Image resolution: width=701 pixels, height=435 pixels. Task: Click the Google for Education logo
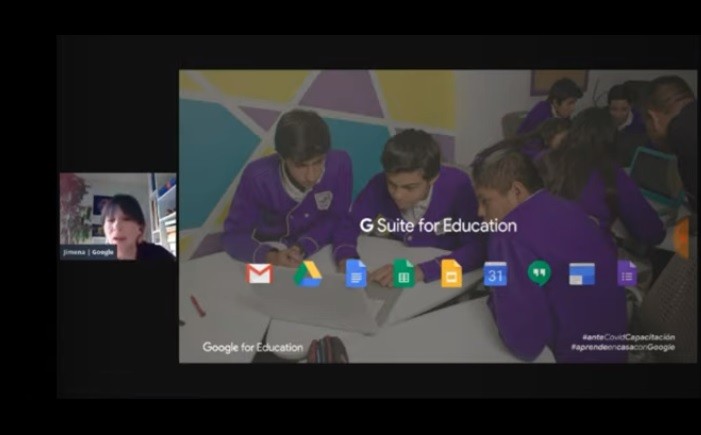[x=252, y=347]
